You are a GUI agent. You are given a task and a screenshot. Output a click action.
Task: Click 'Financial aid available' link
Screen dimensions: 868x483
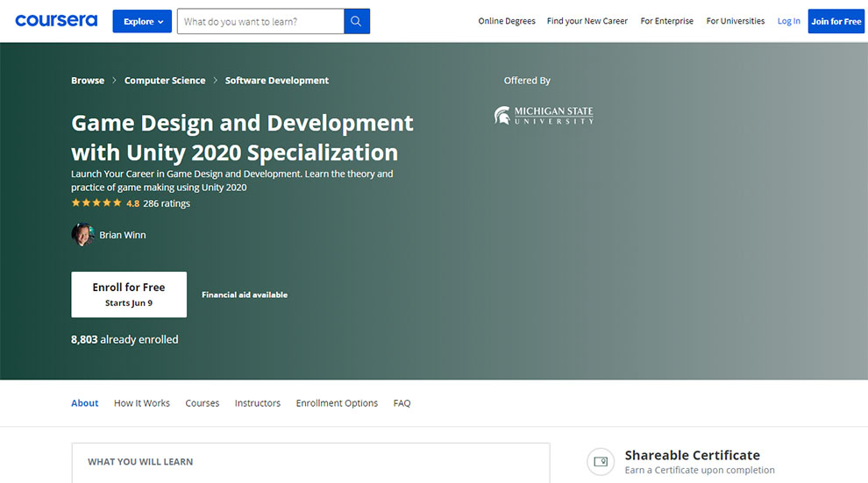click(245, 295)
